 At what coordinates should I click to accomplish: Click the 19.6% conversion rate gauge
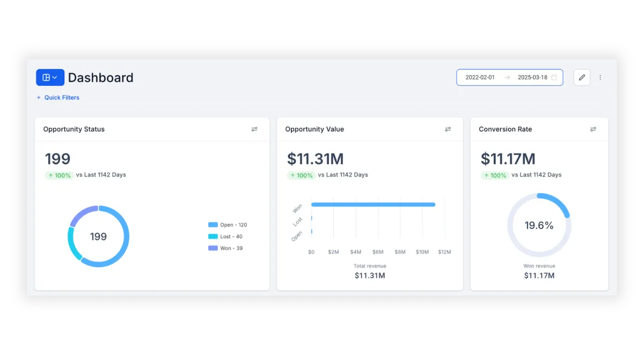(x=539, y=226)
